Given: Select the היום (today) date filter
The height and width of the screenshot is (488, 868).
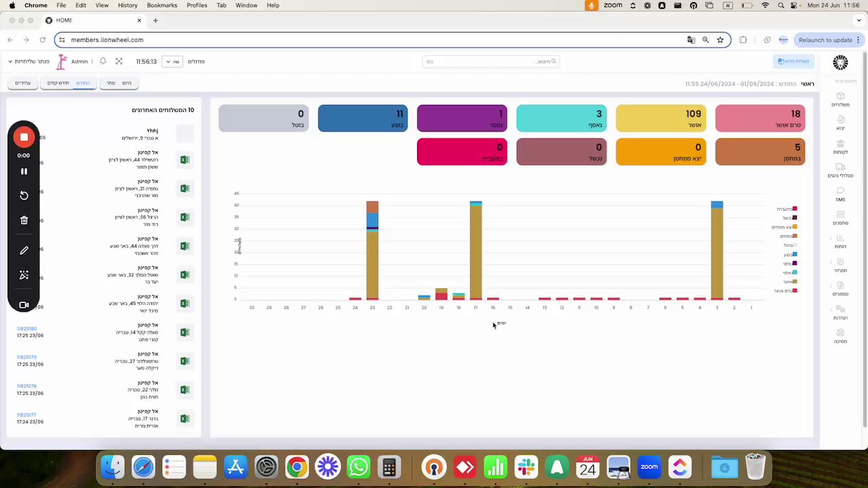Looking at the screenshot, I should point(127,83).
